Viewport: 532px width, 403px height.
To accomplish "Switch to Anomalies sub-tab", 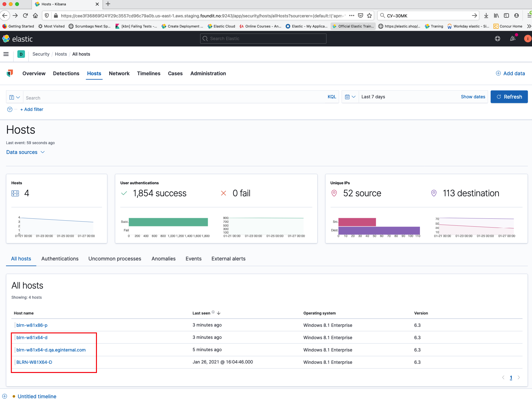I will (x=164, y=259).
